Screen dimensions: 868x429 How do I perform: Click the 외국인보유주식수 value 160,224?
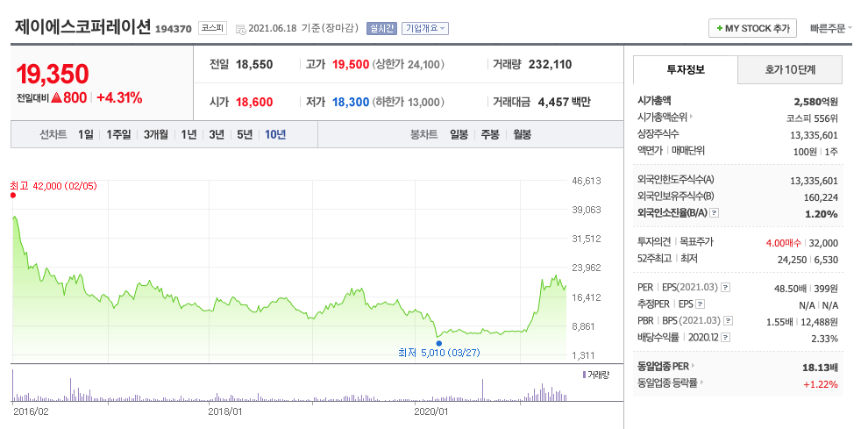click(821, 197)
